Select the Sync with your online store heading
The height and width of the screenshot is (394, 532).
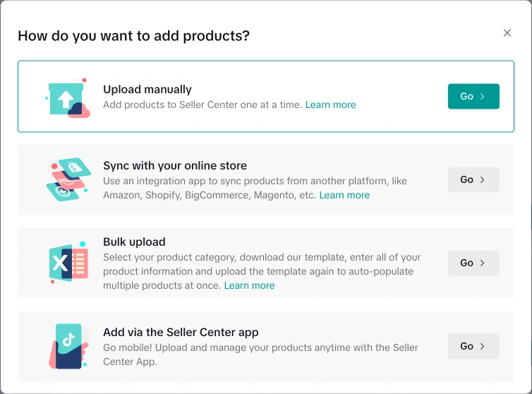coord(175,166)
